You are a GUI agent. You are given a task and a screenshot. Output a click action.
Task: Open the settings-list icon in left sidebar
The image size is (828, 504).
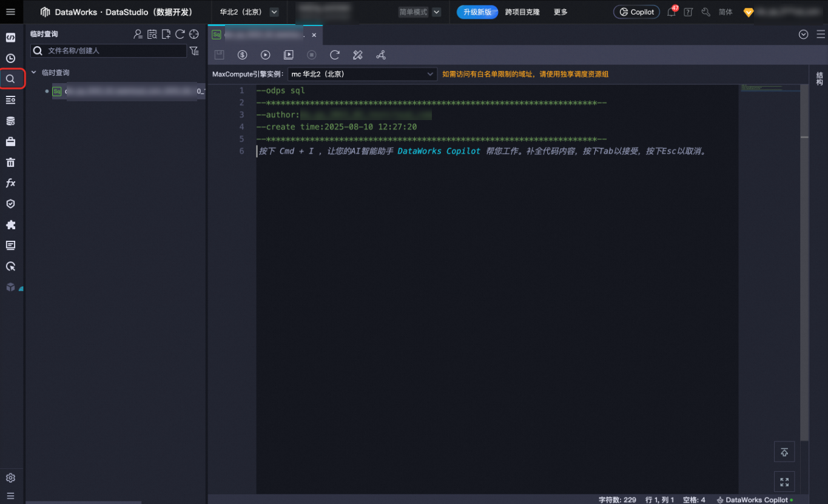(10, 100)
